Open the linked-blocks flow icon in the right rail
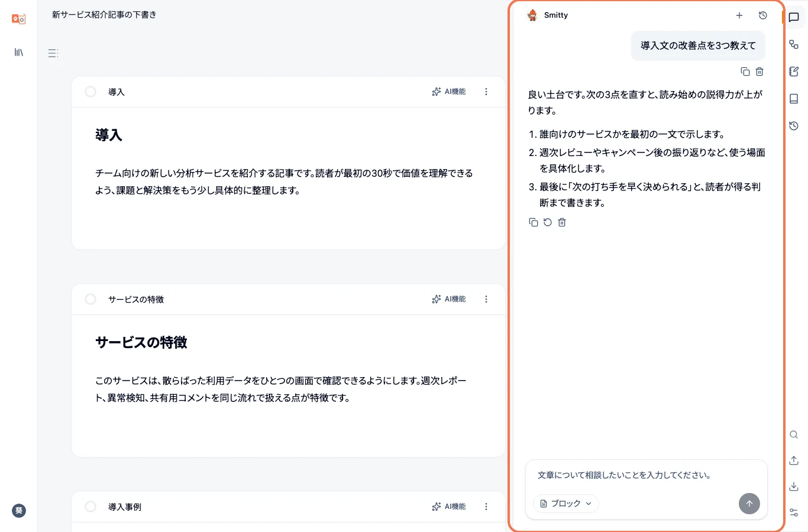 [794, 44]
